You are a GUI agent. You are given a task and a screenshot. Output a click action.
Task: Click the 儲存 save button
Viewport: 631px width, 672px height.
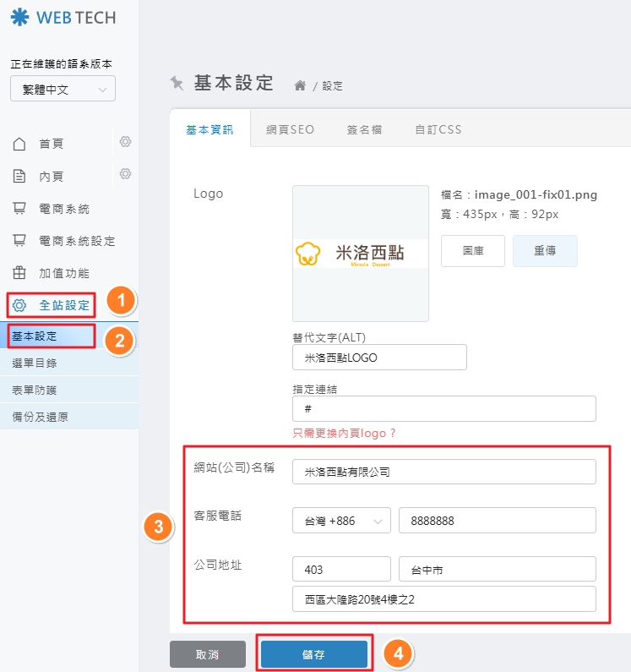pos(314,654)
